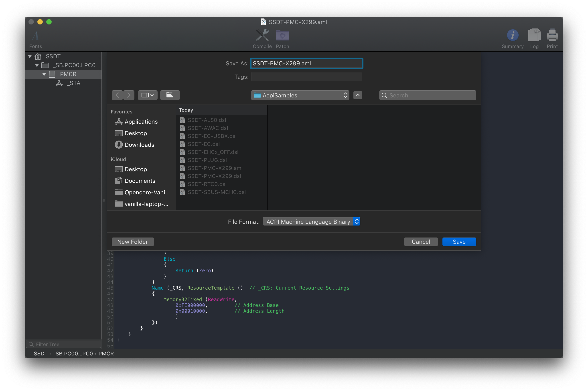The height and width of the screenshot is (391, 588).
Task: Create new folder via toolbar icon
Action: tap(170, 95)
